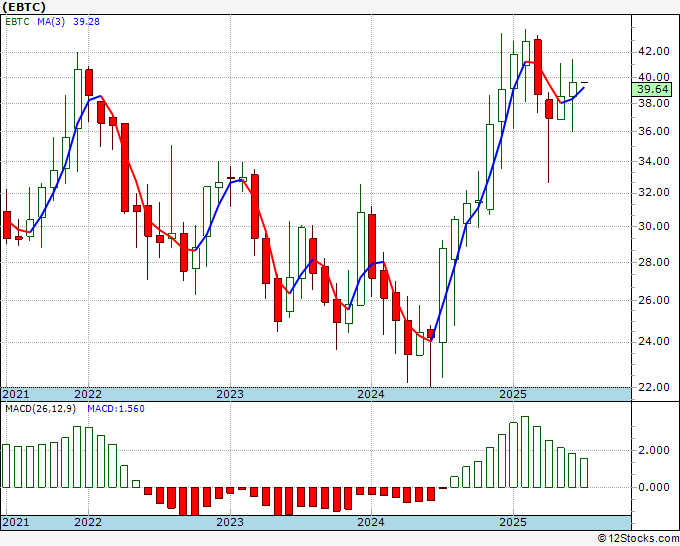The height and width of the screenshot is (546, 680).
Task: Click the 32.00 price axis label
Action: coord(654,193)
